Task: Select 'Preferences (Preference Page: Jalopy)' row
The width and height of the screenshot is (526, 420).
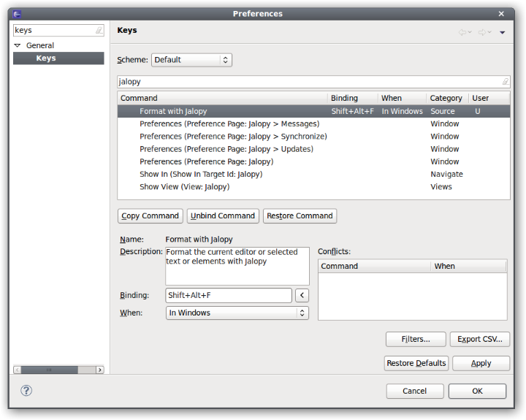Action: tap(313, 161)
